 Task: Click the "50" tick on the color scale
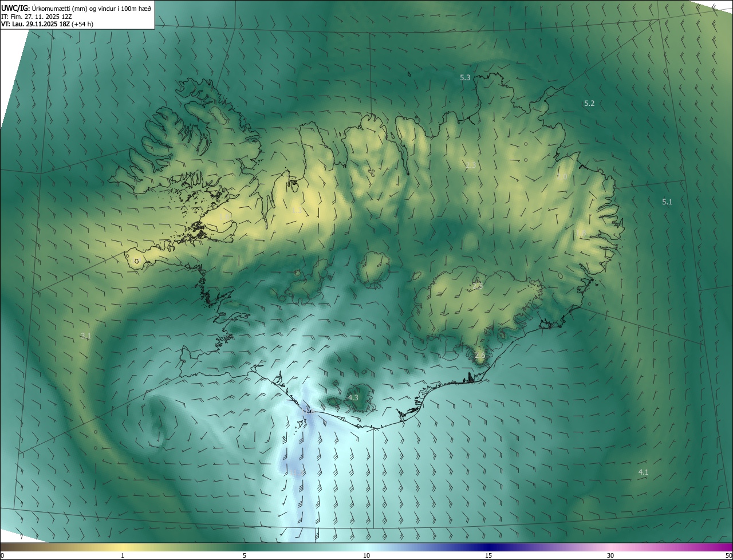click(728, 555)
